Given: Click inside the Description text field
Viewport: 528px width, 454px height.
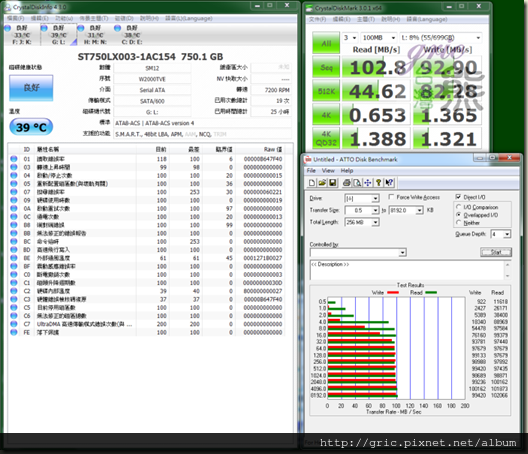Looking at the screenshot, I should [407, 270].
